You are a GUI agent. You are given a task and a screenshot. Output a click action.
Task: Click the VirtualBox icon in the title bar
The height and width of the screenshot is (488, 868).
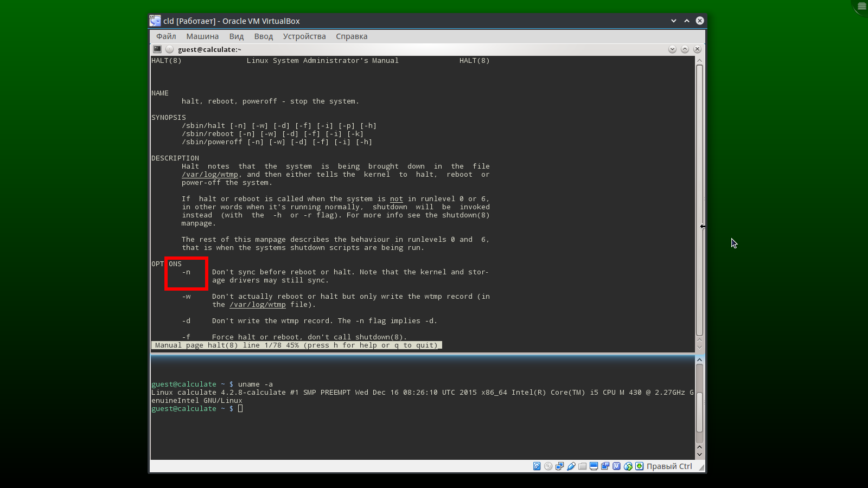pos(155,21)
